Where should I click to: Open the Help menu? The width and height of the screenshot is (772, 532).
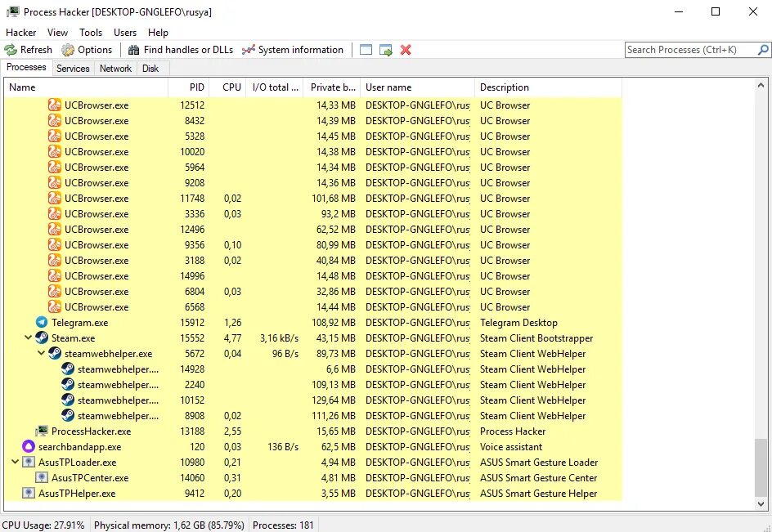pos(158,33)
